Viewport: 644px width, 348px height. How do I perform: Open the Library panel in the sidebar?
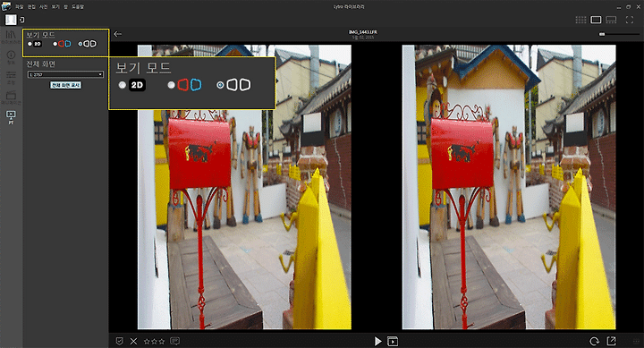coord(11,37)
